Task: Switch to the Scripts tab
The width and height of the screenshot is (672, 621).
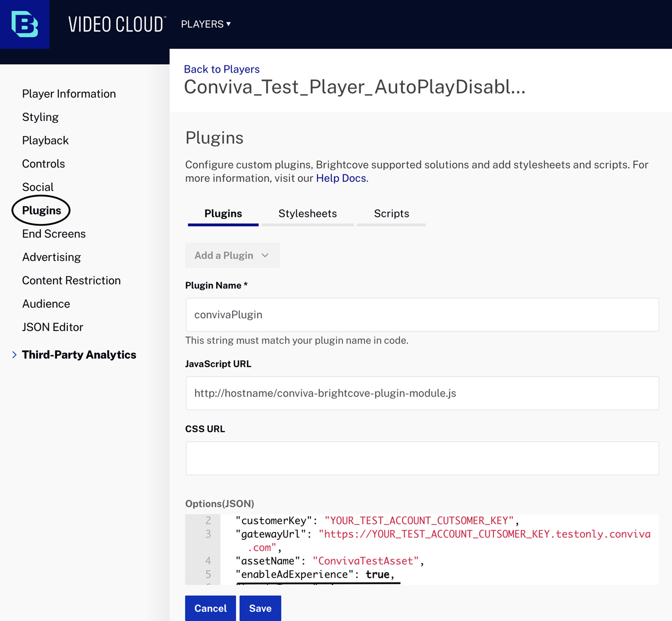Action: [x=392, y=214]
